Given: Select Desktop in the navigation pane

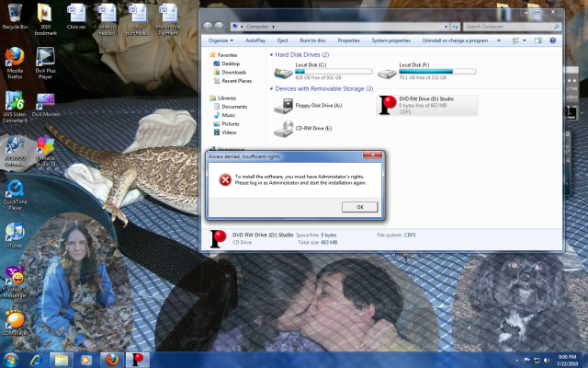Looking at the screenshot, I should point(227,63).
